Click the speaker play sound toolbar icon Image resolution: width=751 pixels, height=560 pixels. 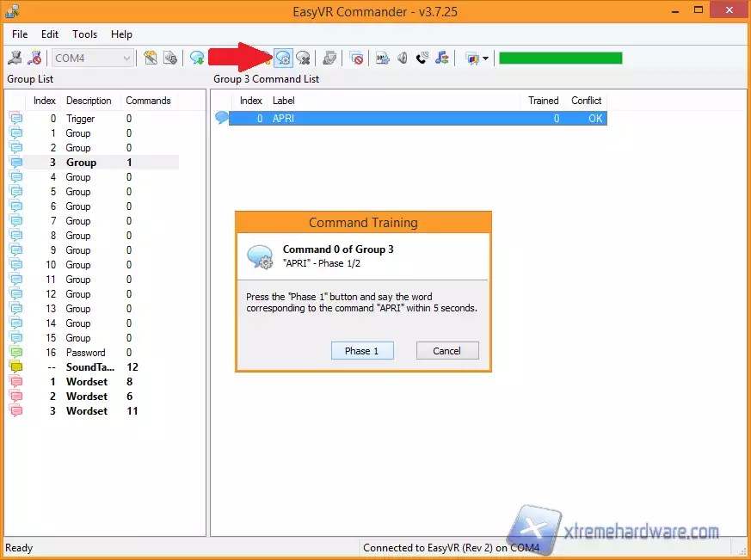point(403,58)
